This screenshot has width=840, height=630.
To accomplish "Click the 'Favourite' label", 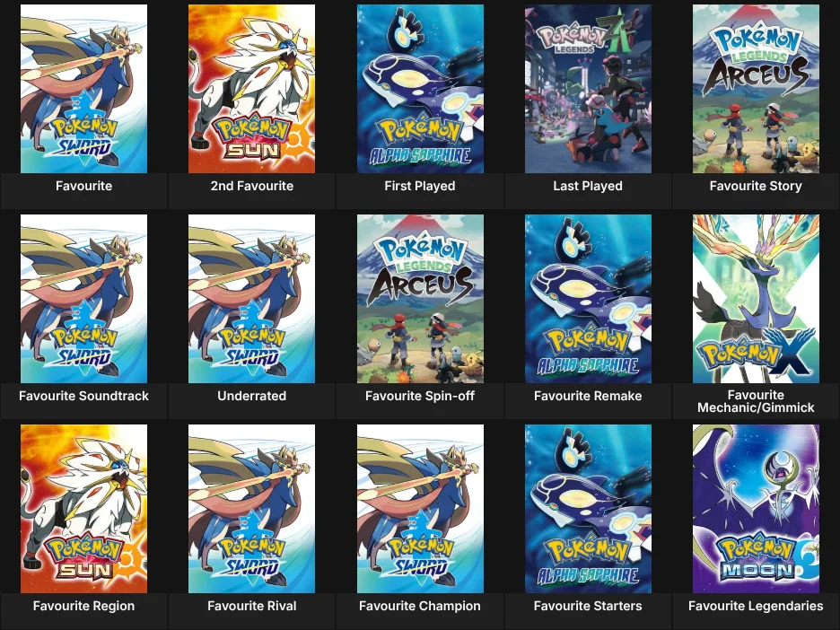I will pos(83,186).
